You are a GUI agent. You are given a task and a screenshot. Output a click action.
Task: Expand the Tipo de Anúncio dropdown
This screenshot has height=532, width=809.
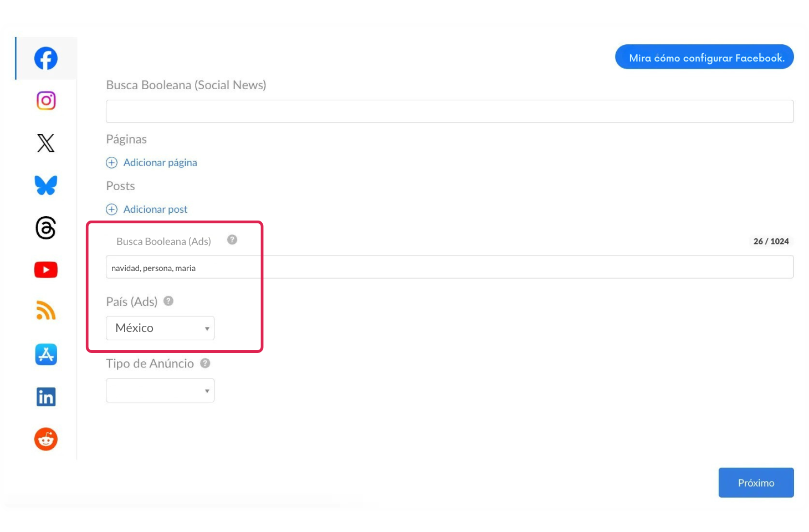click(160, 391)
